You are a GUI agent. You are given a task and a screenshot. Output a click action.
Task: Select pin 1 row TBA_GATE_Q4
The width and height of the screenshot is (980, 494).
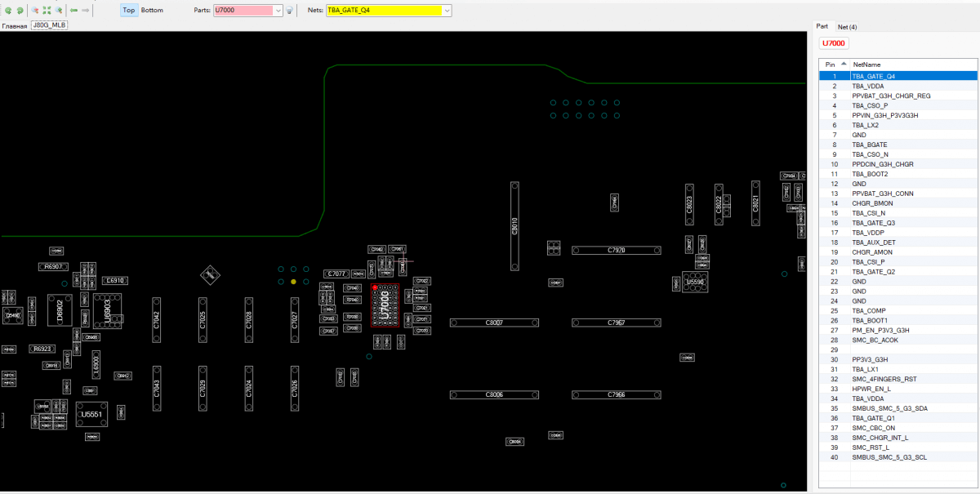pyautogui.click(x=898, y=76)
